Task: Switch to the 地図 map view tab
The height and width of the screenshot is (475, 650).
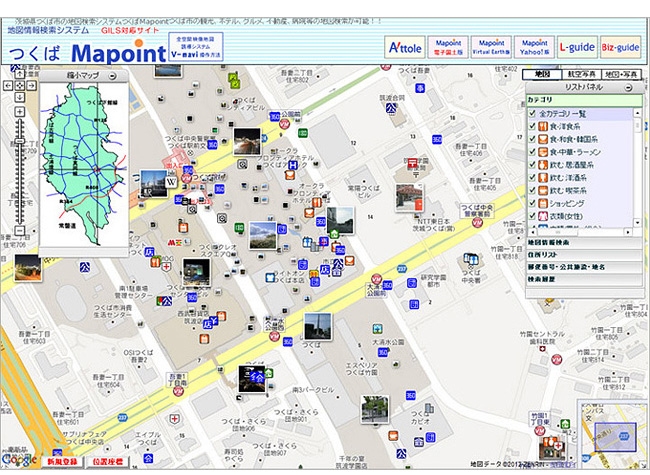Action: [542, 74]
